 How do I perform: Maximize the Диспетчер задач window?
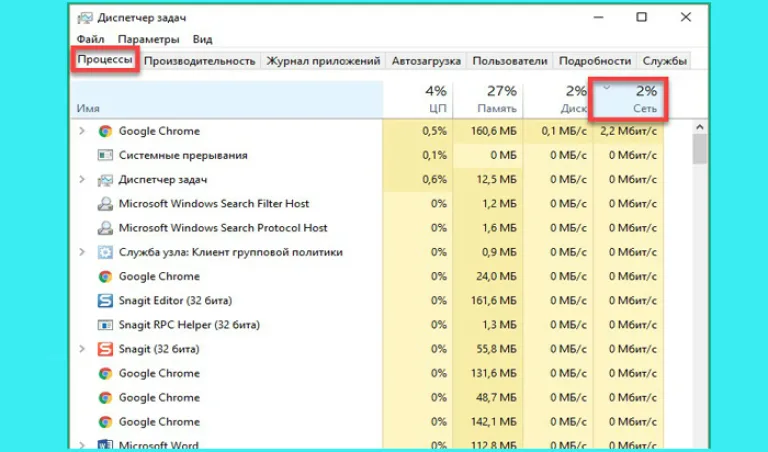[641, 17]
